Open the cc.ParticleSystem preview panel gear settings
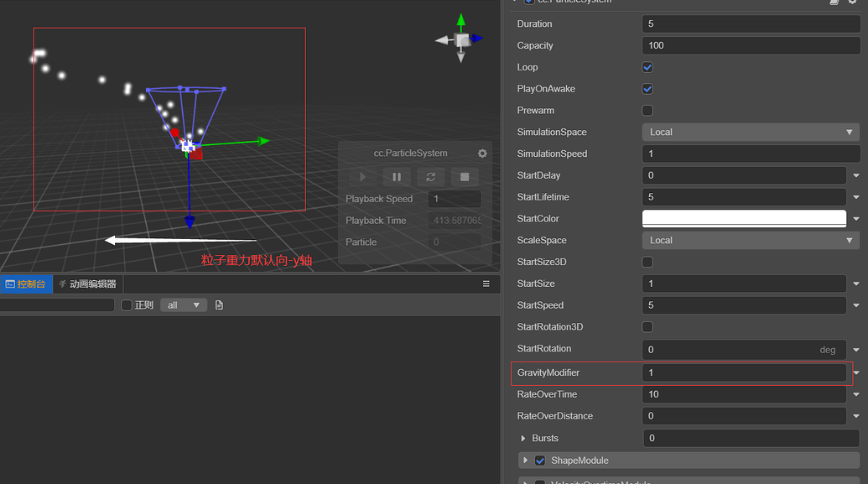The height and width of the screenshot is (484, 868). point(482,154)
